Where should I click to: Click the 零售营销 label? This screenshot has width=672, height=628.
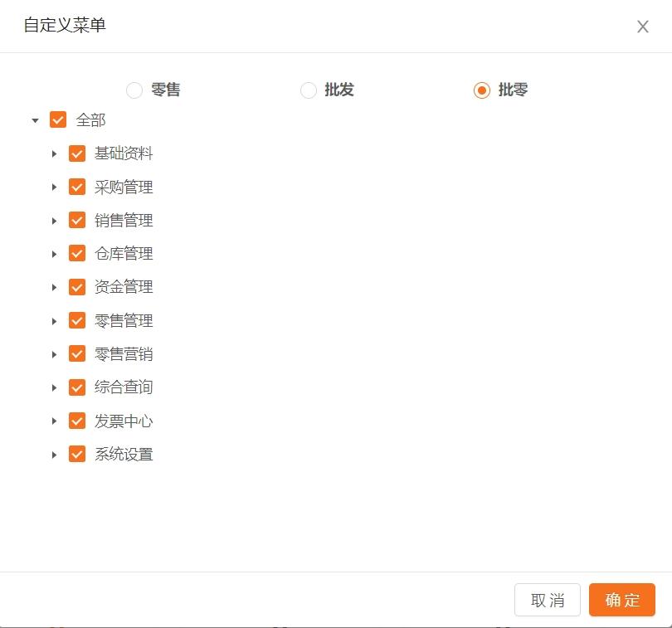point(124,353)
